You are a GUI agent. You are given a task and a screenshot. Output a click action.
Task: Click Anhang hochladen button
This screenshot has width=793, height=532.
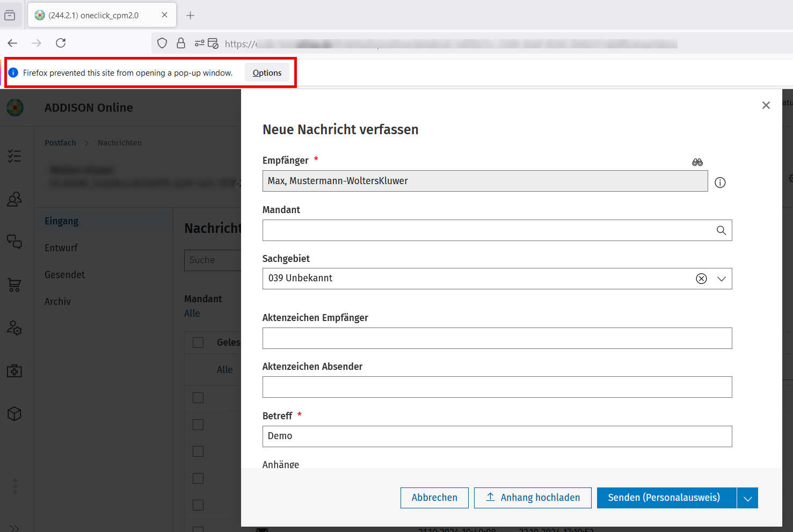533,498
